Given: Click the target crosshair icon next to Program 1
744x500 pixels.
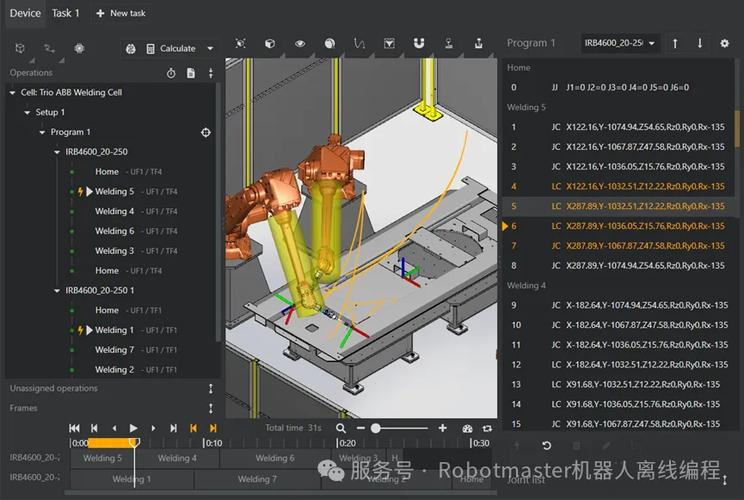Looking at the screenshot, I should [x=205, y=132].
